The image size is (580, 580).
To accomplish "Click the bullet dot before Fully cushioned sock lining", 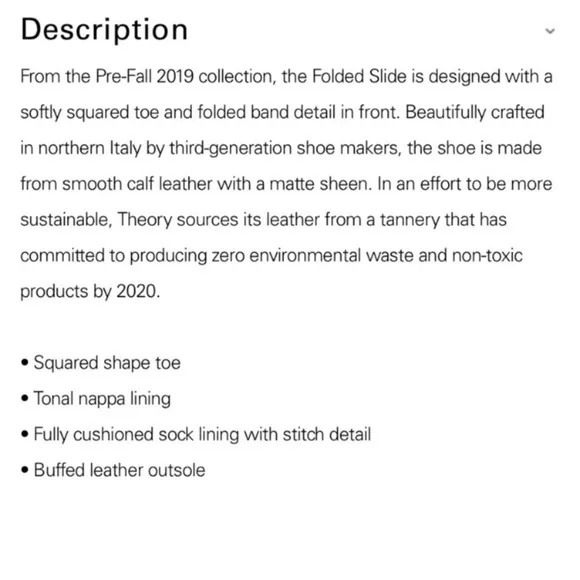I will point(25,434).
